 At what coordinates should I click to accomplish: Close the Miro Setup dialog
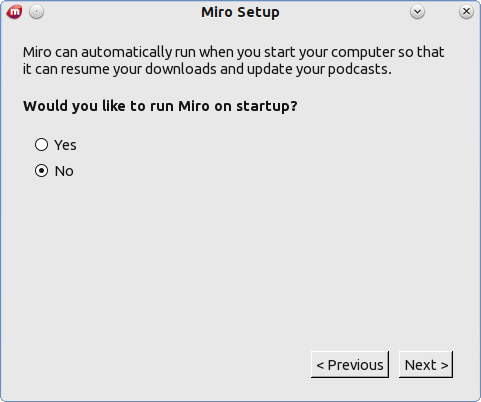pos(466,12)
